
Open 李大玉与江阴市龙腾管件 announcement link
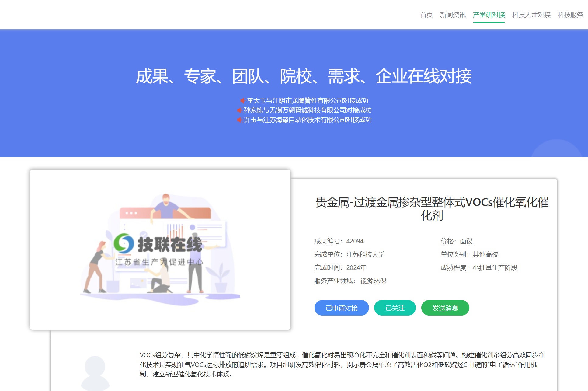(308, 100)
